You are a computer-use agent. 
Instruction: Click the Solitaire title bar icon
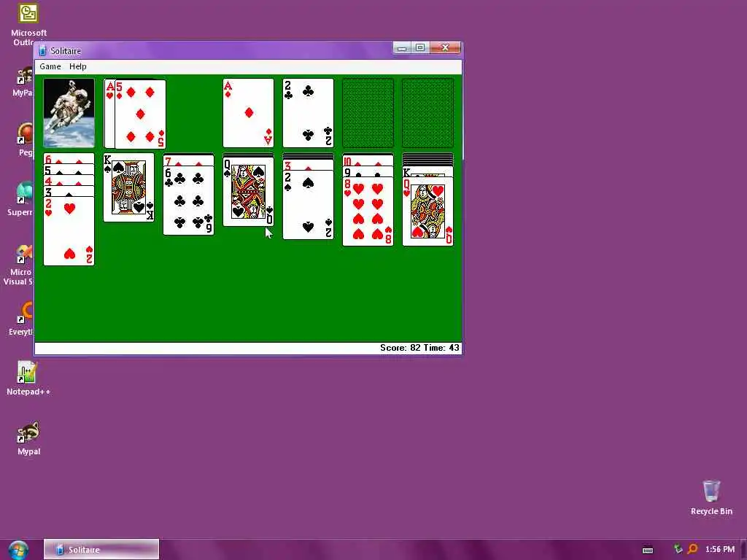[42, 50]
